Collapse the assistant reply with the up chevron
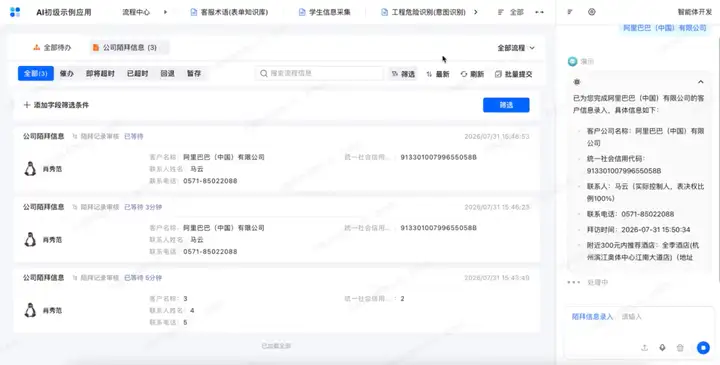This screenshot has width=720, height=365. (701, 82)
